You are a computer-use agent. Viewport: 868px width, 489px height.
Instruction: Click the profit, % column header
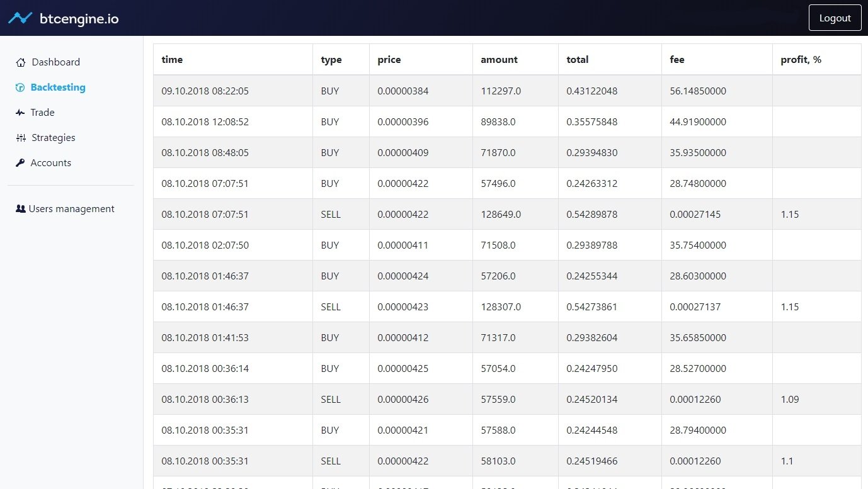pyautogui.click(x=801, y=60)
